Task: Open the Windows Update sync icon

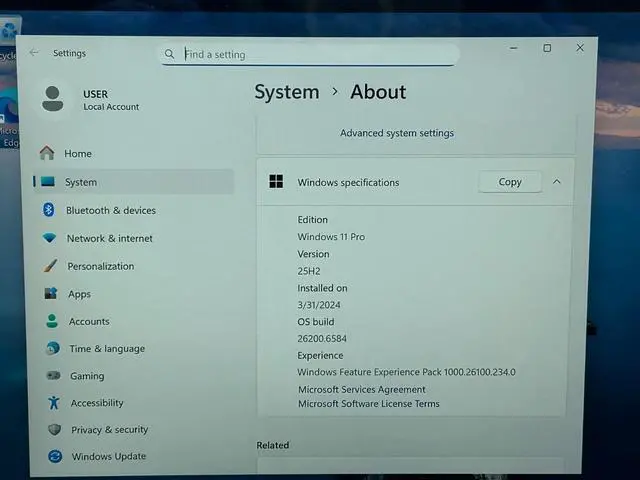Action: [55, 456]
